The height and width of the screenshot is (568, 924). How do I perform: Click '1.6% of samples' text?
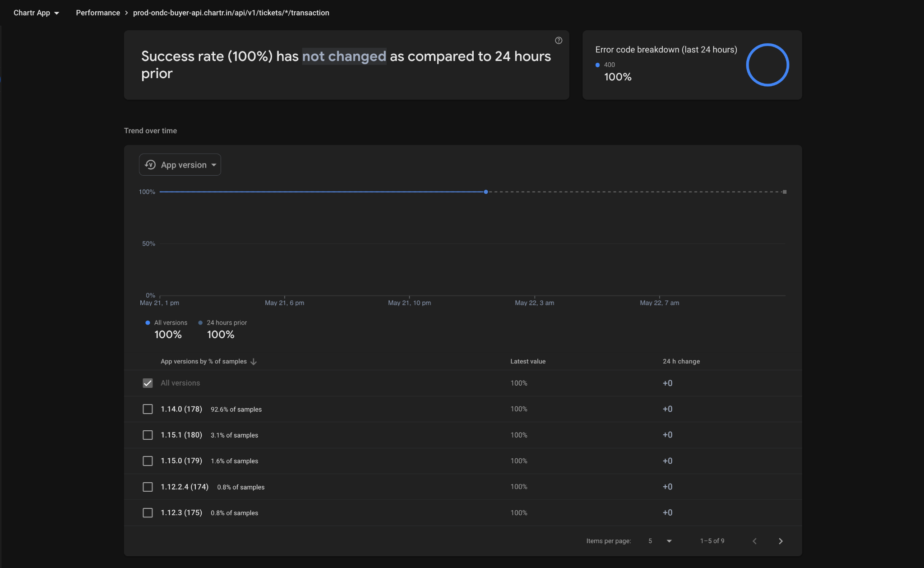pos(234,461)
